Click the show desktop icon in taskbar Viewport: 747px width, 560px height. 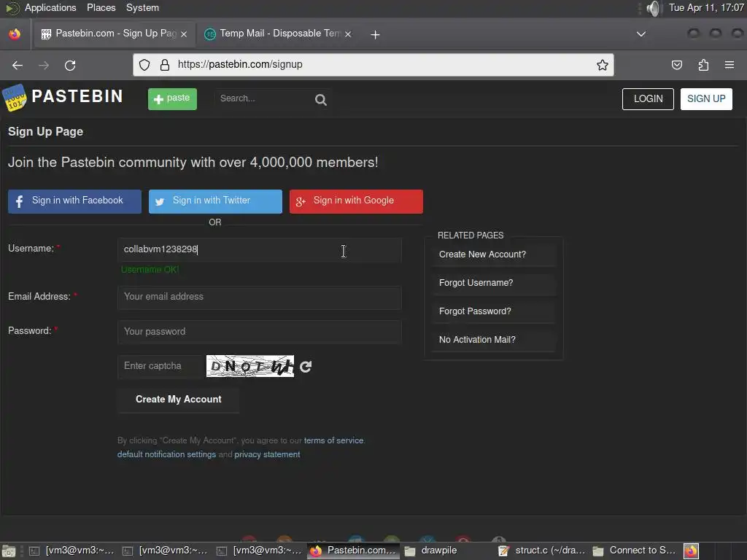coord(9,551)
